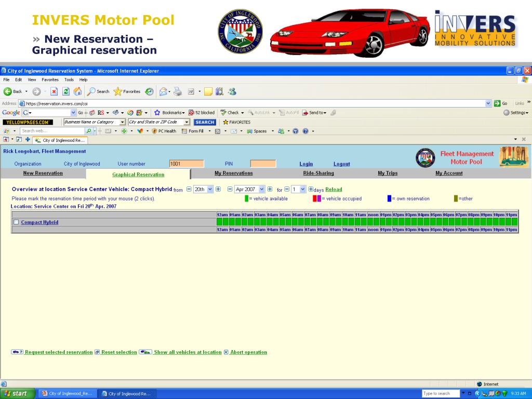Switch to the My Reservations tab

coord(233,173)
